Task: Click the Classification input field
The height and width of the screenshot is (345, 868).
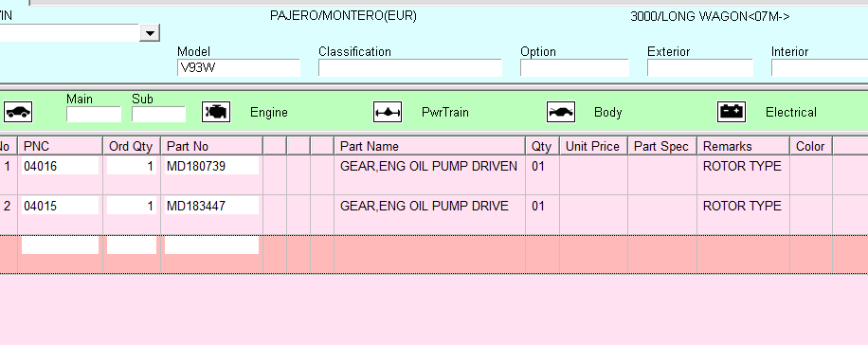Action: click(x=409, y=67)
